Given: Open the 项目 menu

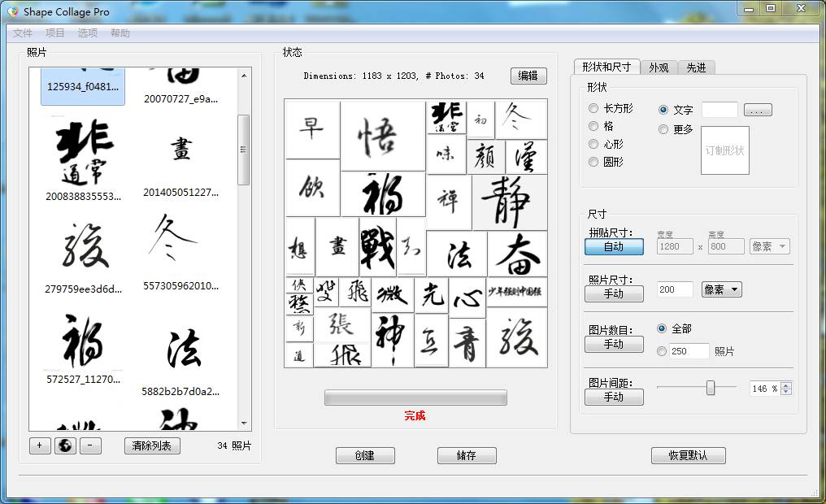Looking at the screenshot, I should click(54, 33).
